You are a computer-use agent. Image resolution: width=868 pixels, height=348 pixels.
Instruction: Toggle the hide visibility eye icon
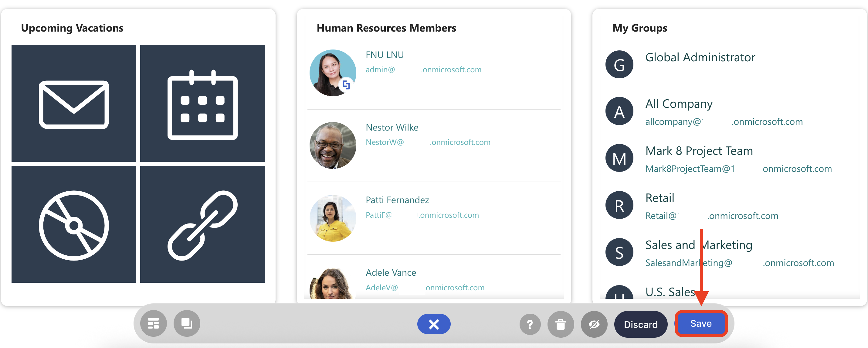(x=594, y=324)
